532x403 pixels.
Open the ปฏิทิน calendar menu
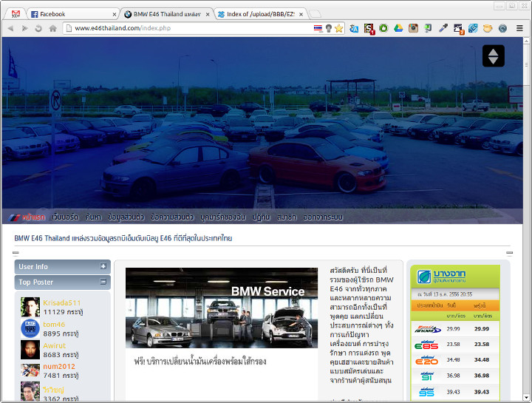pyautogui.click(x=261, y=217)
